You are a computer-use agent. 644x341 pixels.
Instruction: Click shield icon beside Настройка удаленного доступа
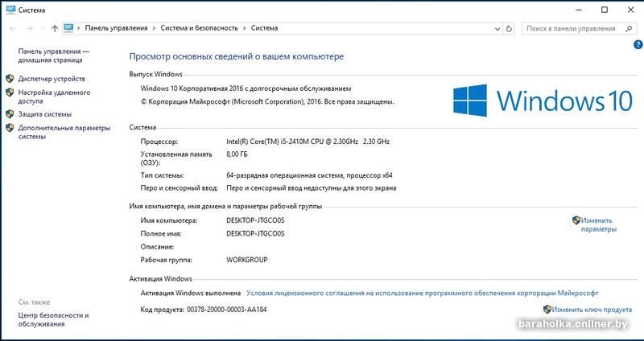(x=10, y=92)
